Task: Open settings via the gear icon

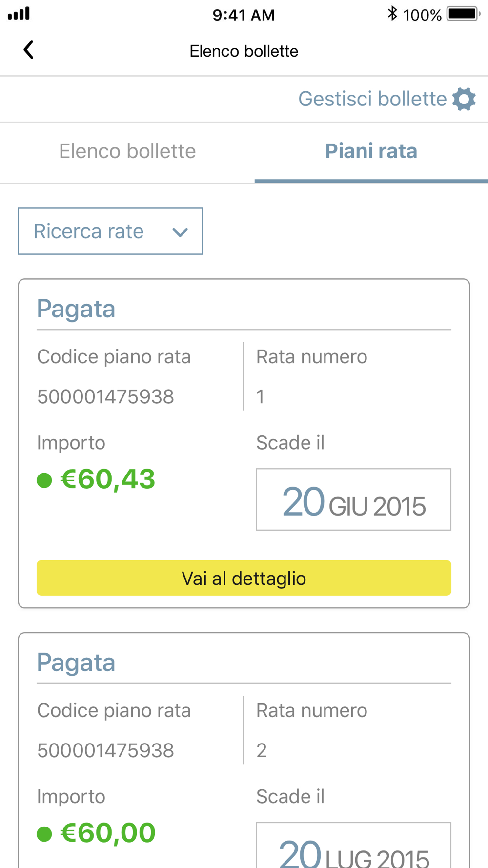Action: (x=464, y=99)
